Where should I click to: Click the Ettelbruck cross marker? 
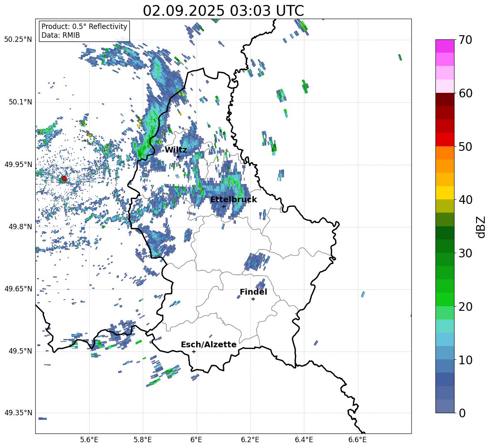[224, 206]
